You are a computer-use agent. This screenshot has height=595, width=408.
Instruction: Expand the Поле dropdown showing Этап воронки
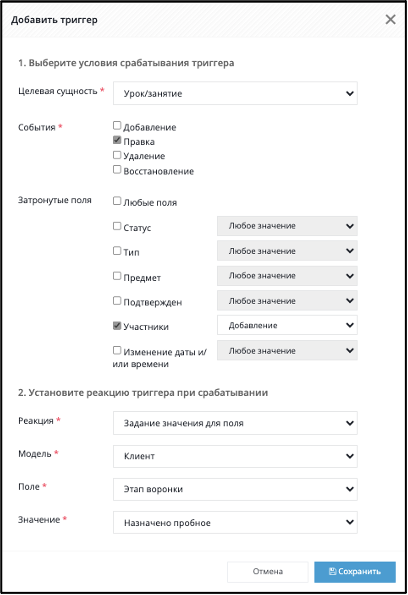235,489
